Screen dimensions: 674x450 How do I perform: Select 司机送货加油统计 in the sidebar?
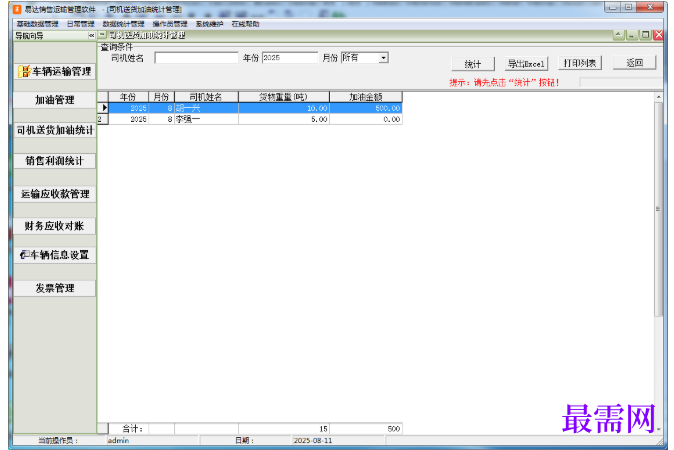point(55,130)
